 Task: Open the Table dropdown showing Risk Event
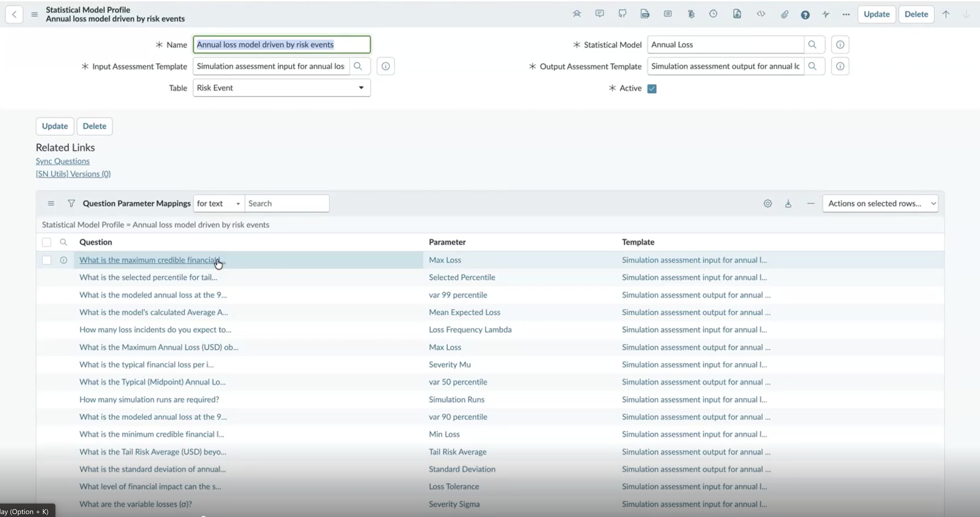pyautogui.click(x=282, y=88)
